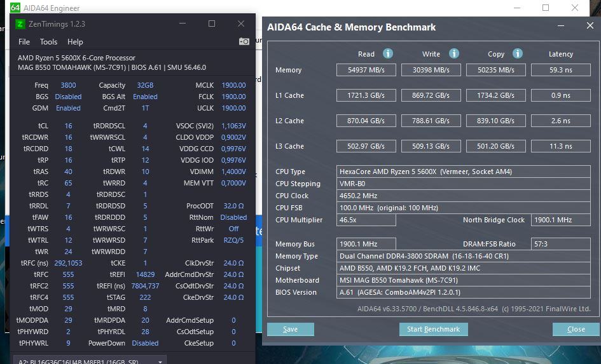Click DRAM:FSB Ratio field 57:3
The height and width of the screenshot is (364, 601).
[x=561, y=244]
